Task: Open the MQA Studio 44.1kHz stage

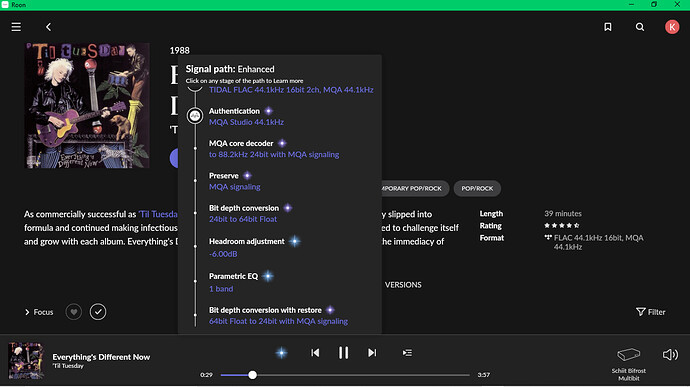Action: pyautogui.click(x=246, y=122)
